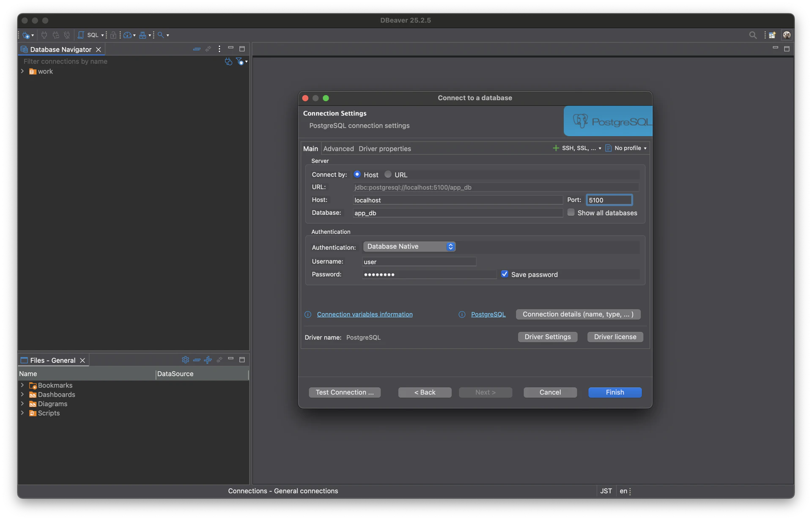812x520 pixels.
Task: Click the navigator filter funnel icon
Action: (x=240, y=62)
